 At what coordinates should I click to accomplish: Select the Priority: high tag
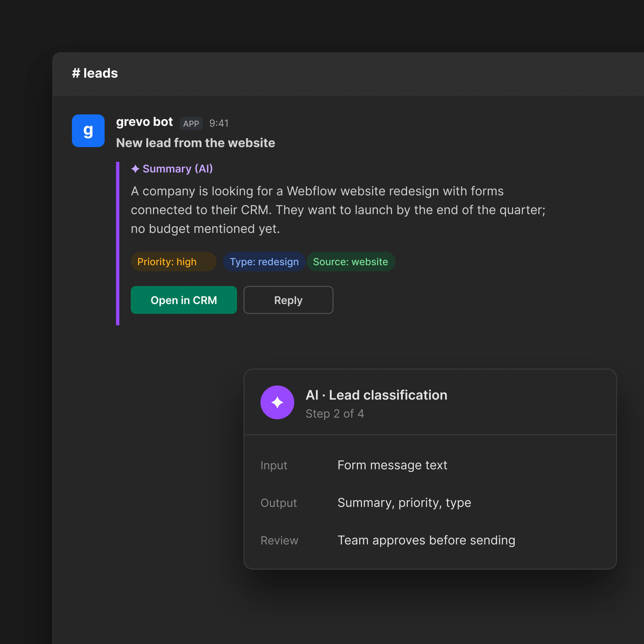173,262
